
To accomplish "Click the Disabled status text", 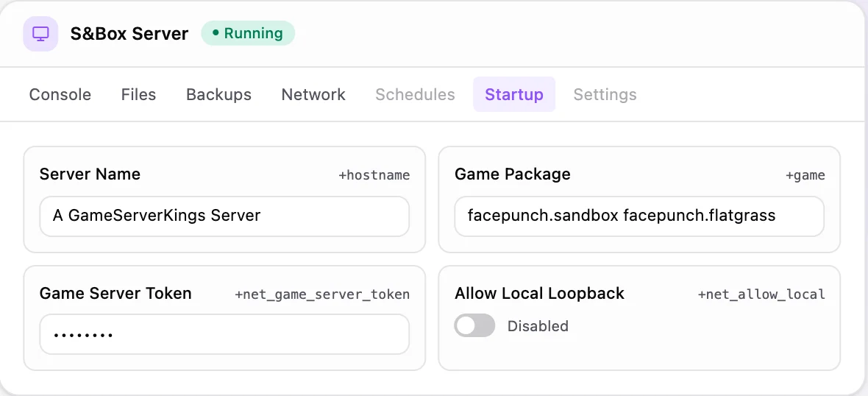I will [538, 326].
